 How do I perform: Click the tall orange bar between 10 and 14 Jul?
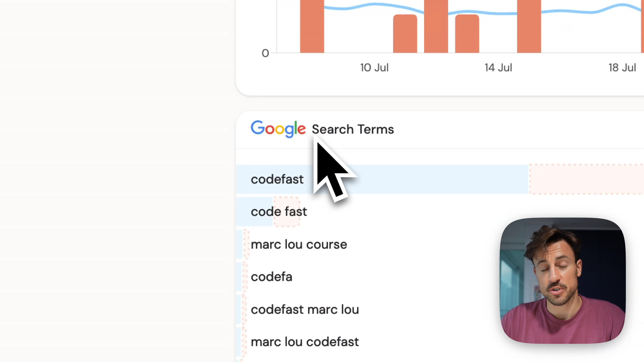click(x=436, y=27)
